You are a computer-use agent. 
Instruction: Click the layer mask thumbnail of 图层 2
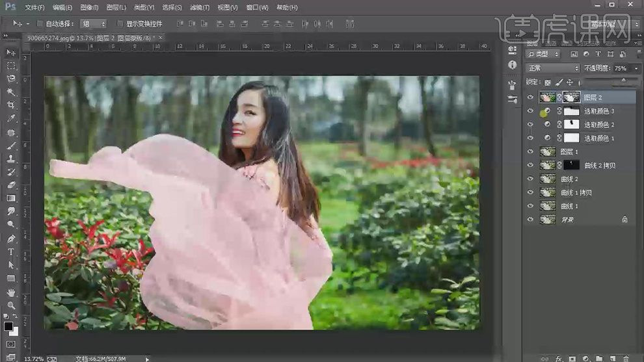coord(572,97)
